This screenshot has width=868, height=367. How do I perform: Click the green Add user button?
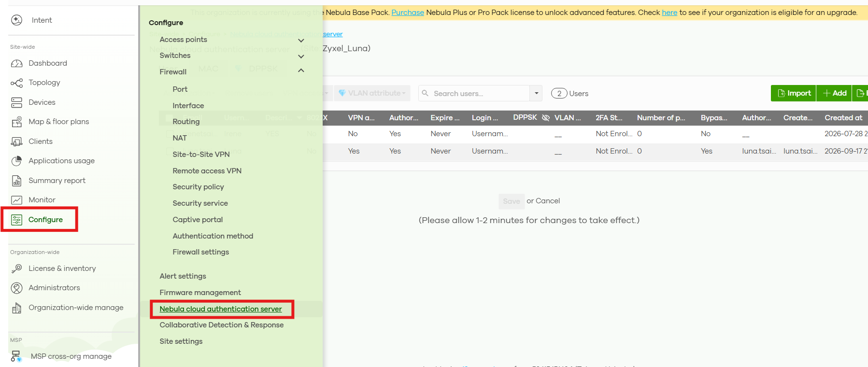click(834, 93)
